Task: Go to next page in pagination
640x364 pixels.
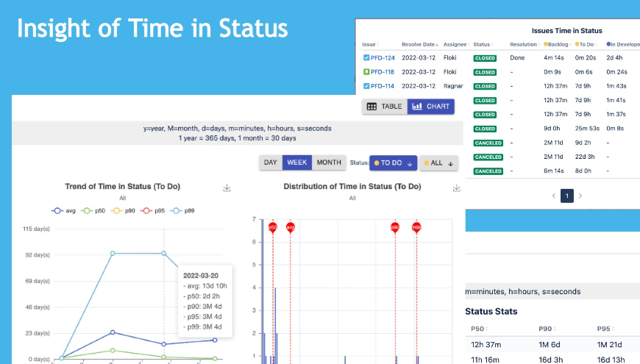Action: pos(580,196)
